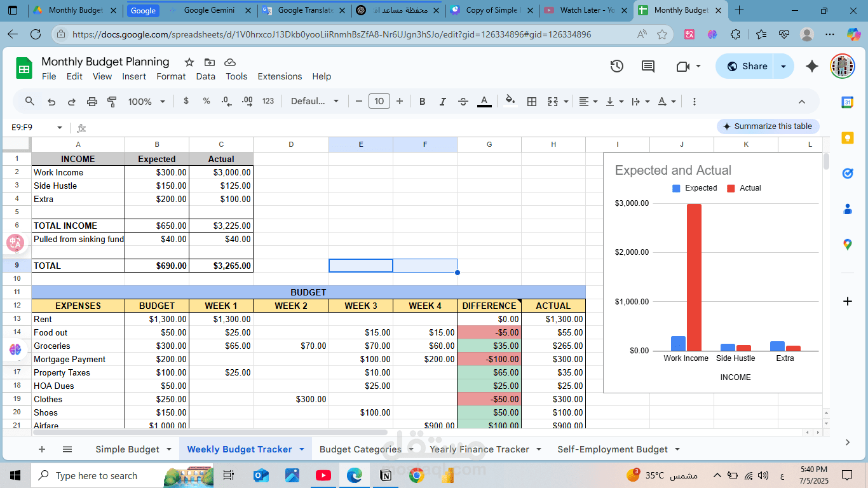Star the Monthly Budget Planning document
Screen dimensions: 868x488
tap(189, 62)
